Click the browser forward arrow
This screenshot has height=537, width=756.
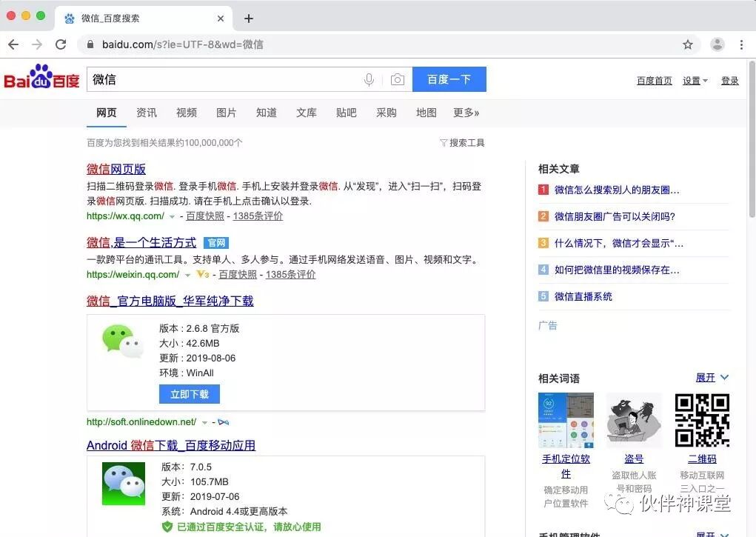point(37,44)
